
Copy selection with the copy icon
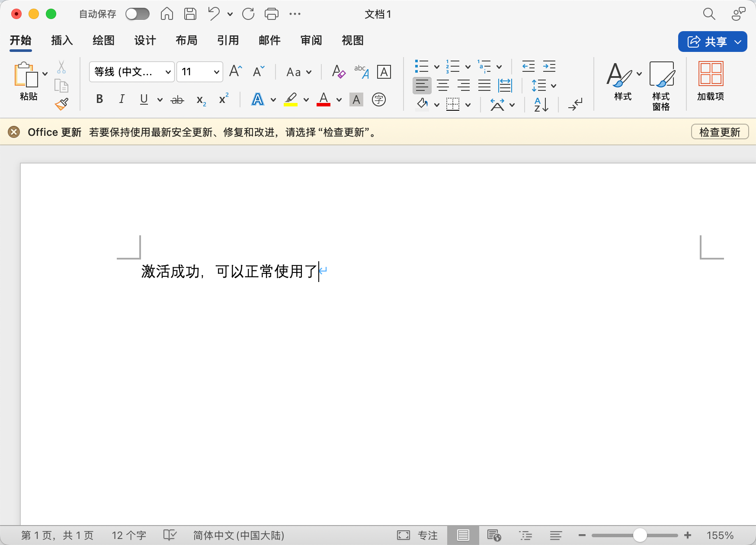coord(61,86)
